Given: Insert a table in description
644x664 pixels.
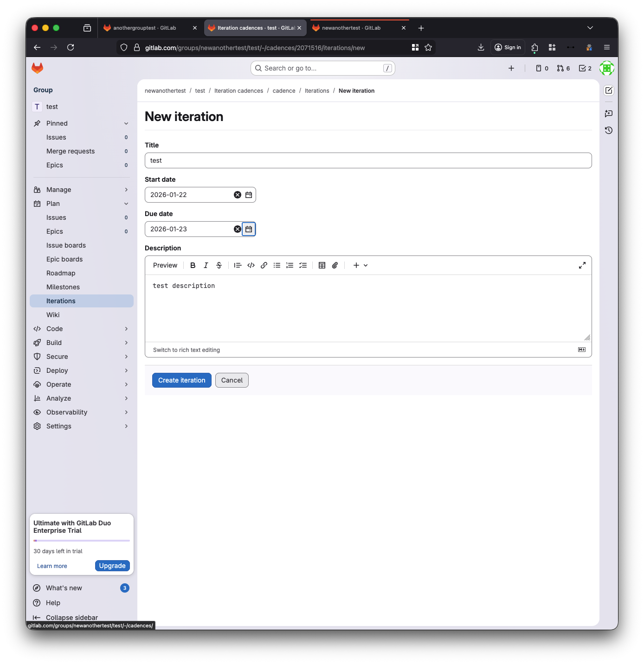Looking at the screenshot, I should point(322,265).
